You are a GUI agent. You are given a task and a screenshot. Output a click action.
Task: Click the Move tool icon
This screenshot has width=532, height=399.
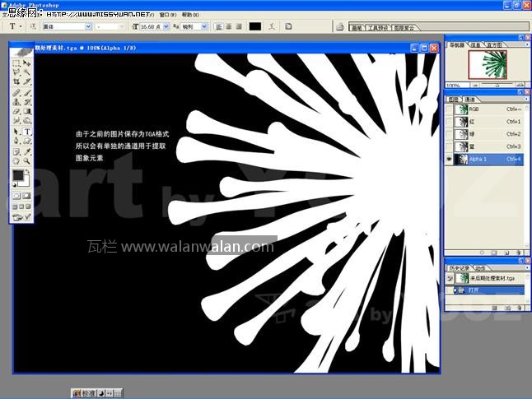27,63
